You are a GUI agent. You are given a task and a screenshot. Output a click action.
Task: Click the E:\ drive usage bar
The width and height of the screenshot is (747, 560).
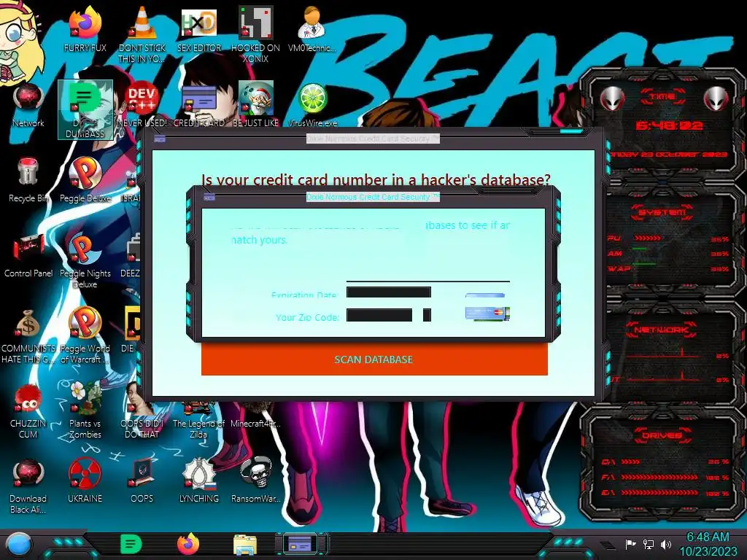tap(659, 492)
